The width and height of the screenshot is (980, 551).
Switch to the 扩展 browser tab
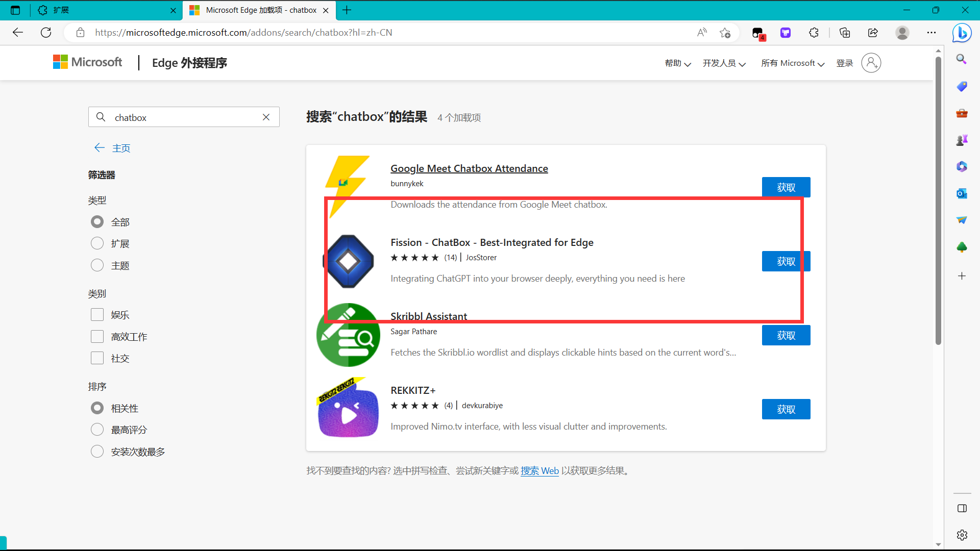click(105, 10)
